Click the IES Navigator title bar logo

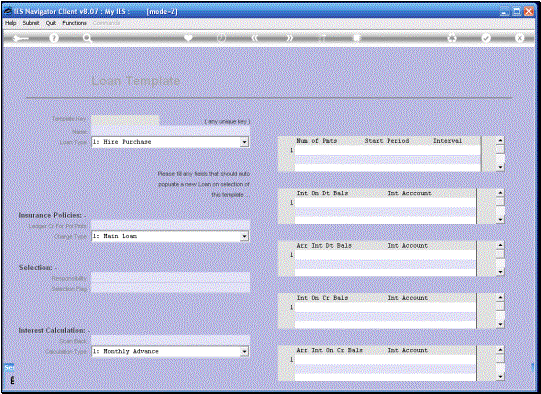coord(8,11)
